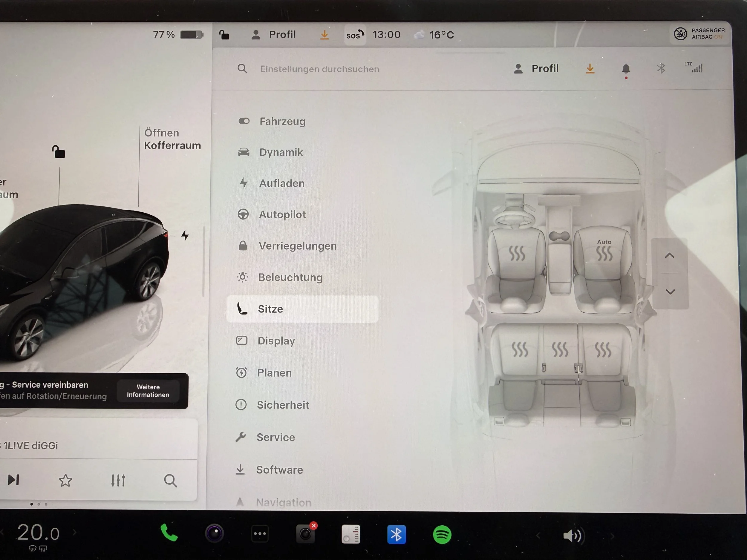Open the Spotify app

point(442,535)
